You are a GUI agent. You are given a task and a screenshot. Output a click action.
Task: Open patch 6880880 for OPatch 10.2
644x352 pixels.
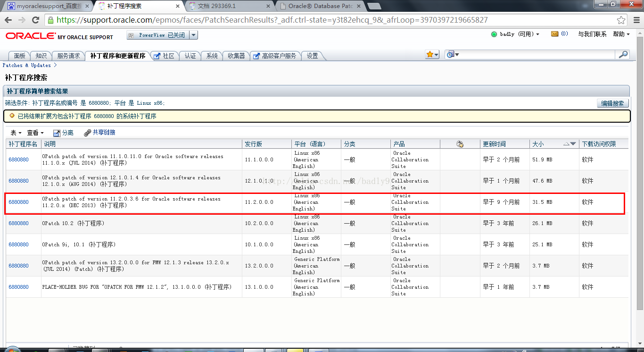(18, 223)
